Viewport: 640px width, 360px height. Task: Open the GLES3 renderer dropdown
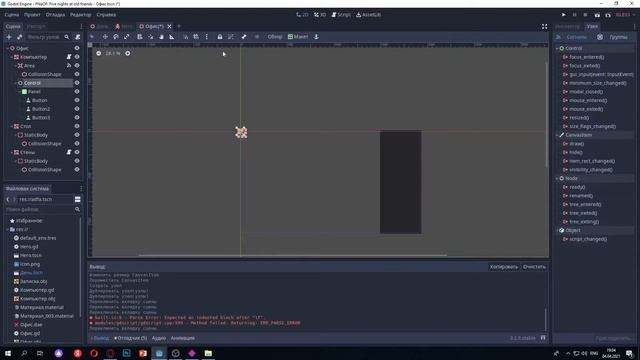click(625, 15)
